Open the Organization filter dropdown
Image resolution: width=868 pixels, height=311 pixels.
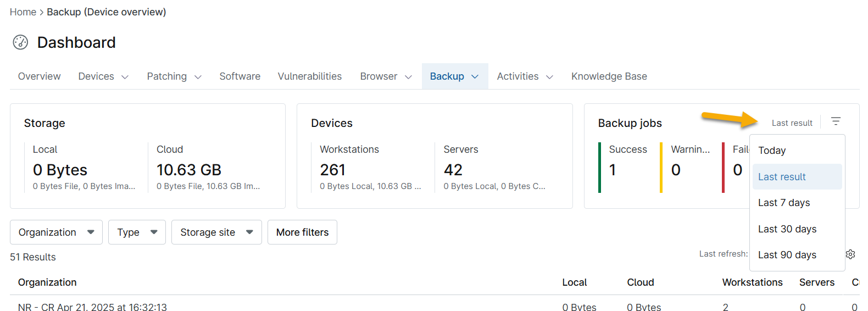tap(56, 232)
